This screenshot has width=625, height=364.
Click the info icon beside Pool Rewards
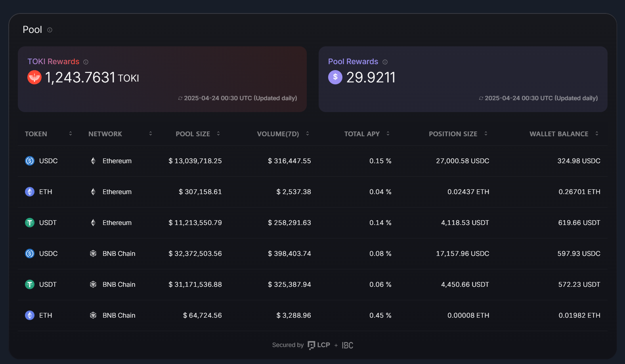385,62
